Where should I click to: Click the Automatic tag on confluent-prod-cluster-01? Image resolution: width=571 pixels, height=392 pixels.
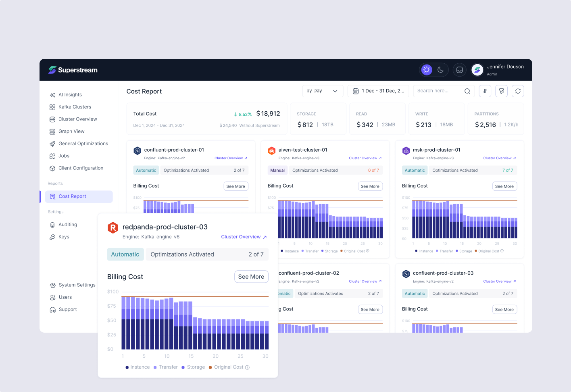146,170
